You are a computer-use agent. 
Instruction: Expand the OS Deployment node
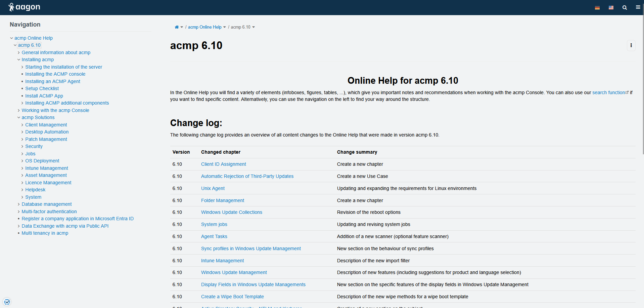pos(22,161)
